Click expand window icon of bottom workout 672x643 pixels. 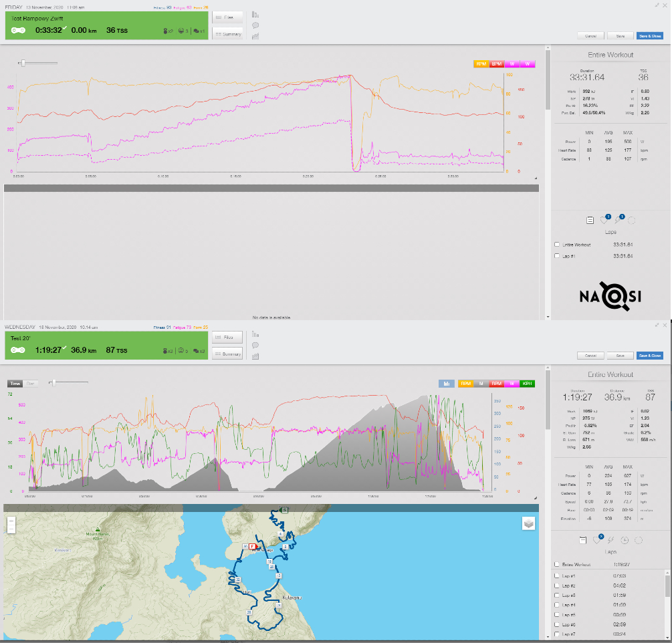(657, 325)
